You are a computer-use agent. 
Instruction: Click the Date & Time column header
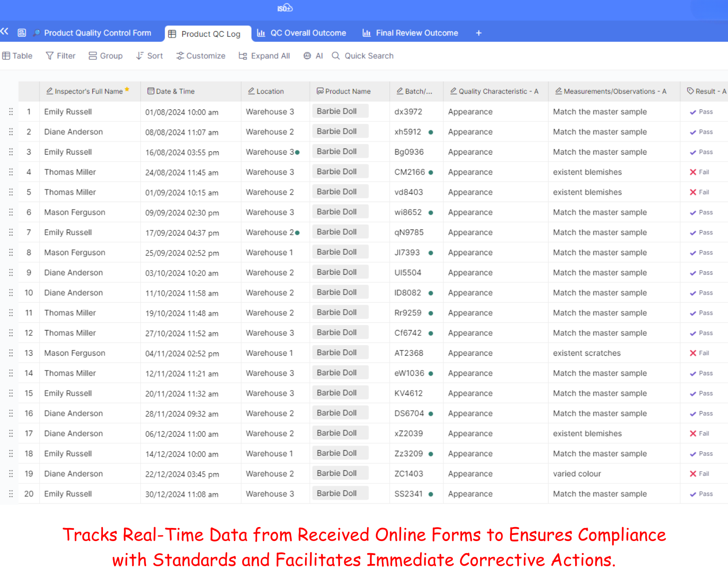coord(175,91)
